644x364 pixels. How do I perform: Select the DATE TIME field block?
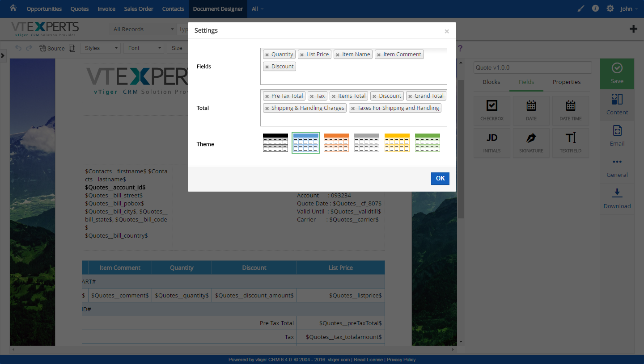coord(571,111)
